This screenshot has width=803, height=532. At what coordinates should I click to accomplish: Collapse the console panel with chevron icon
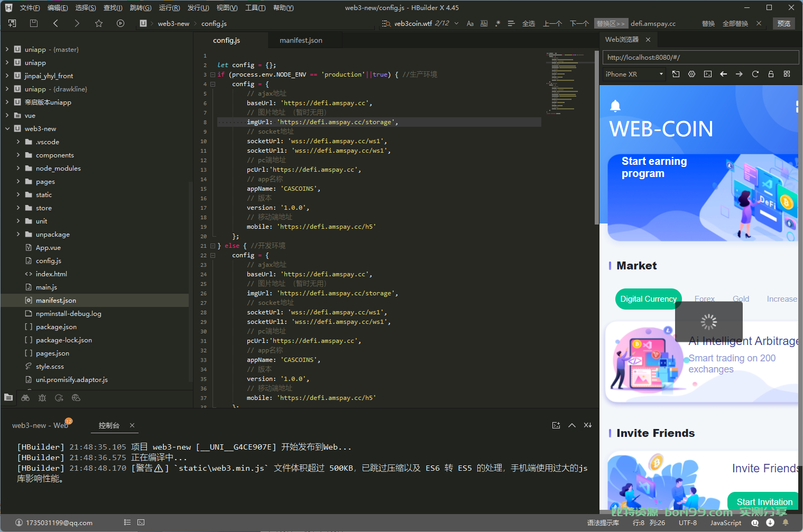click(x=572, y=425)
